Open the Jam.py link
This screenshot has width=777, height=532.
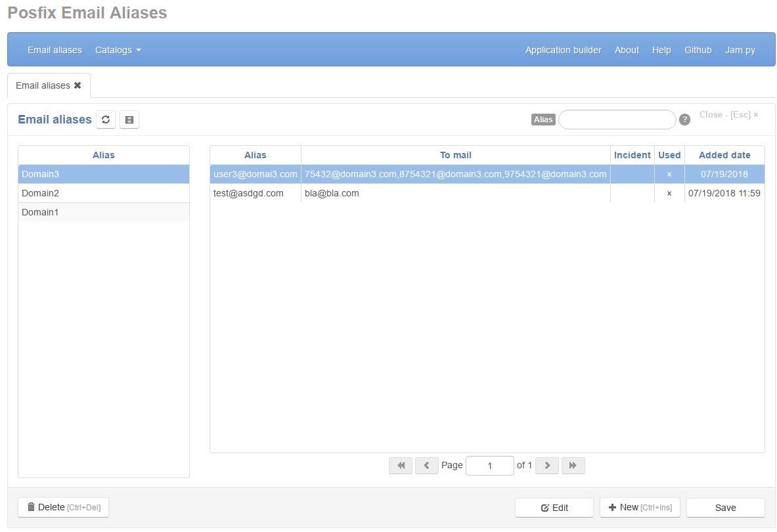coord(740,50)
